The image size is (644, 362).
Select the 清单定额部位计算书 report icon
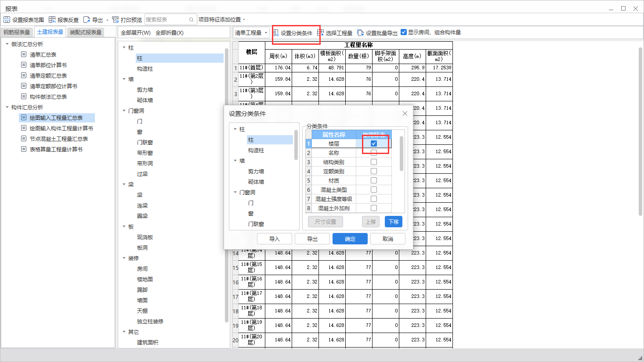(24, 86)
